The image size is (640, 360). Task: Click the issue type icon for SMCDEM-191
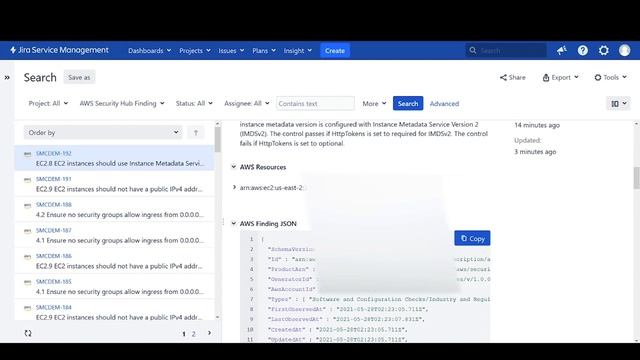(x=27, y=180)
